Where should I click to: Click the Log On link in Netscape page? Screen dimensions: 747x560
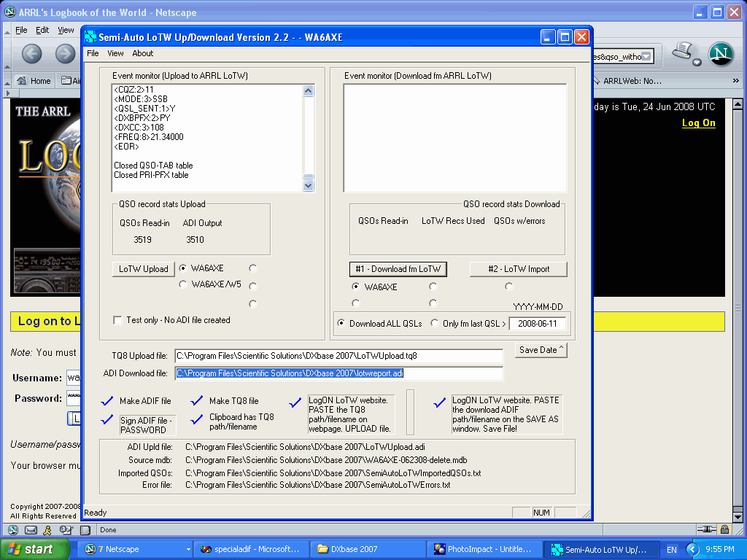pyautogui.click(x=698, y=122)
